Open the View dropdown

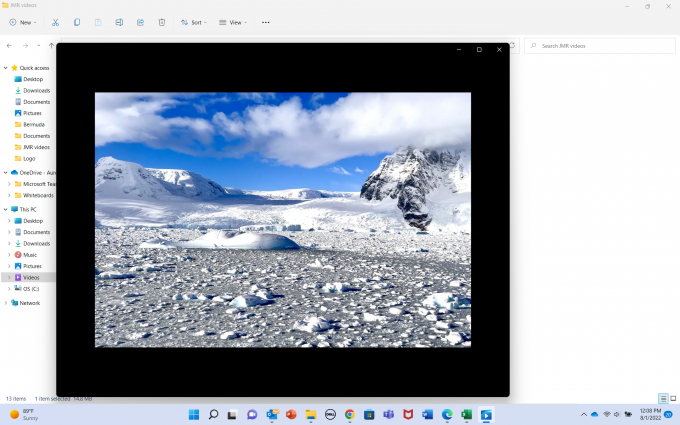pyautogui.click(x=234, y=22)
